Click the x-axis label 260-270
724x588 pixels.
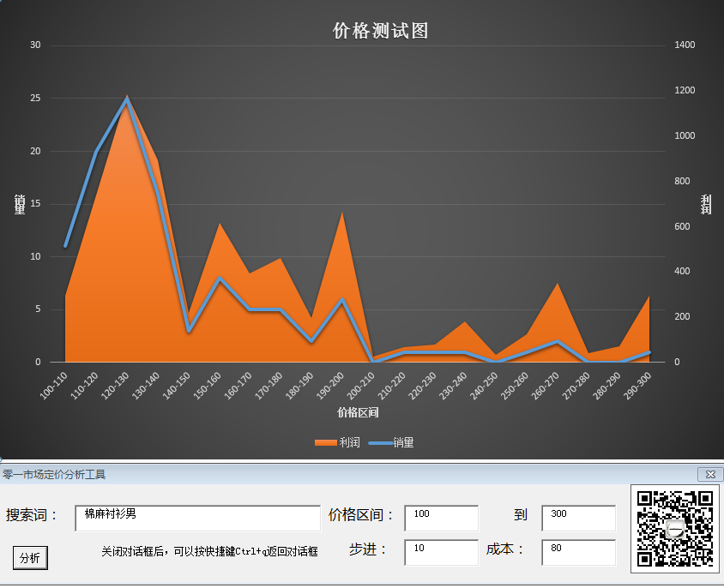click(x=546, y=386)
